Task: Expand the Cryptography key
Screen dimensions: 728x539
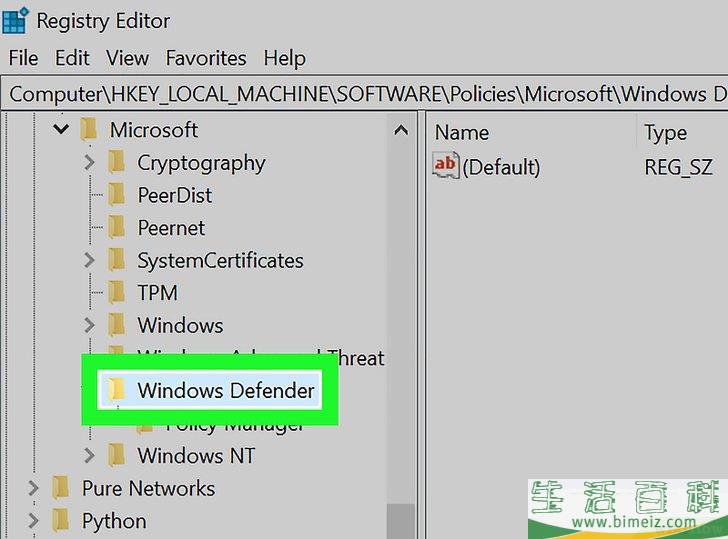Action: 89,162
